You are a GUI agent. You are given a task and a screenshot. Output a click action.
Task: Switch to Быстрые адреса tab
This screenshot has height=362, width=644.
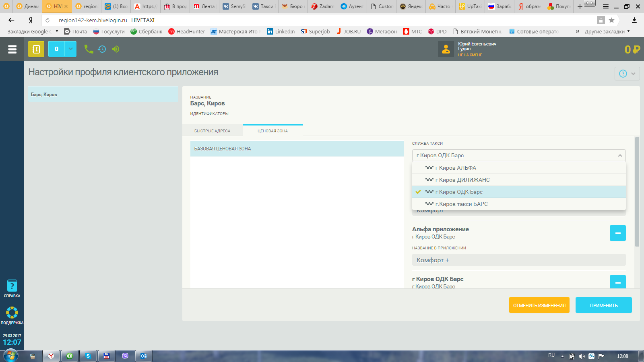[x=212, y=131]
